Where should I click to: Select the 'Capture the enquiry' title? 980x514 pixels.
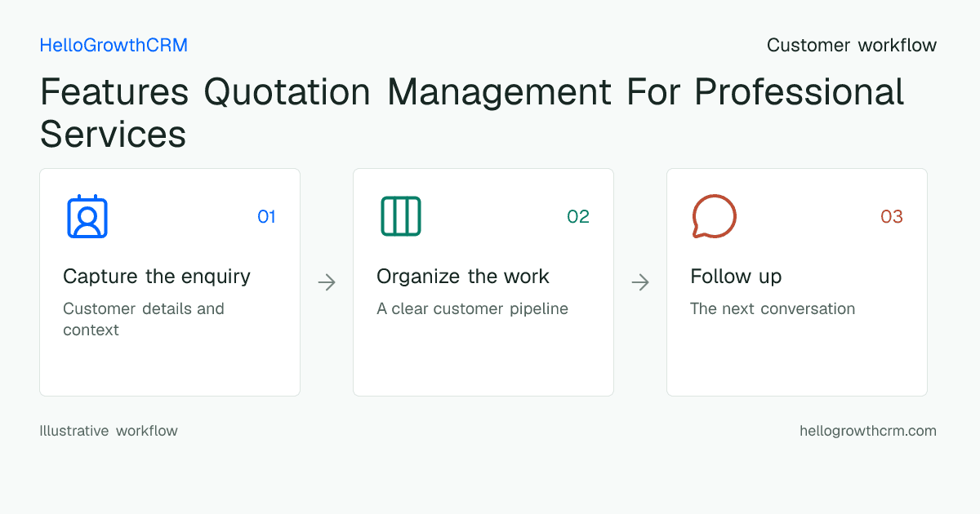point(157,277)
